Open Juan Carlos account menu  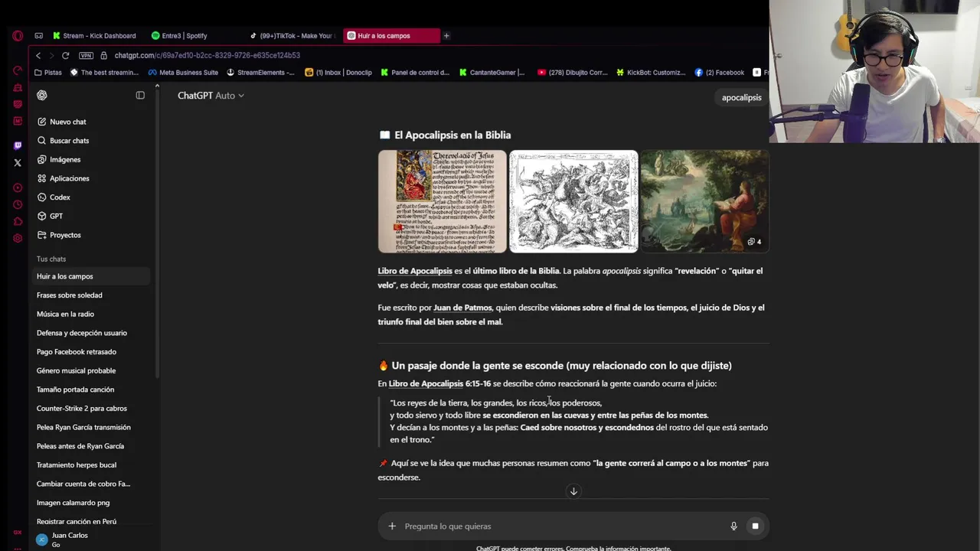tap(92, 540)
